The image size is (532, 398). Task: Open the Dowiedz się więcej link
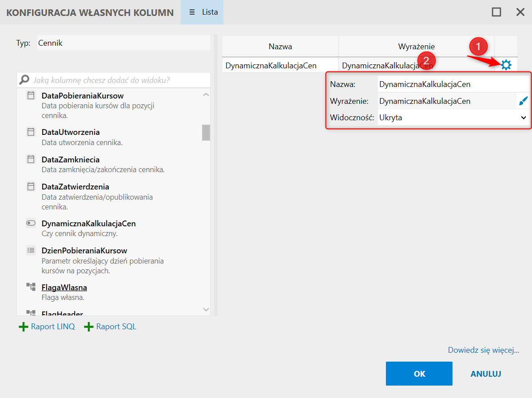click(x=483, y=350)
